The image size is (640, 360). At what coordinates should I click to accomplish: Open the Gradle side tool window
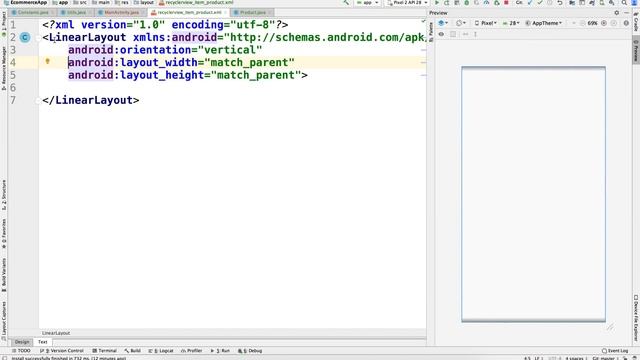[x=636, y=22]
